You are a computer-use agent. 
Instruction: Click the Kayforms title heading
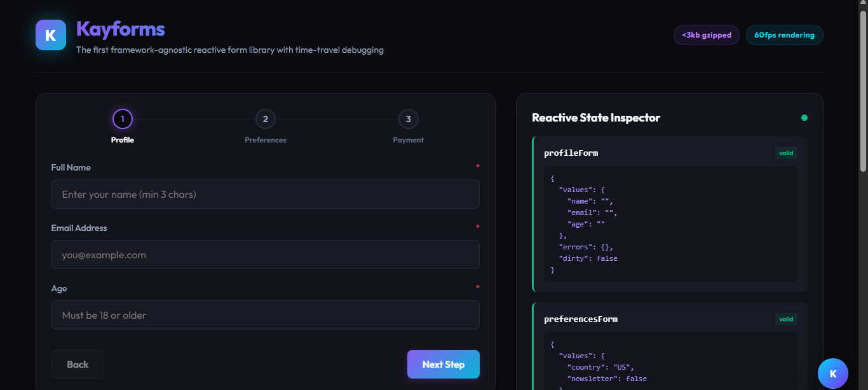coord(121,29)
